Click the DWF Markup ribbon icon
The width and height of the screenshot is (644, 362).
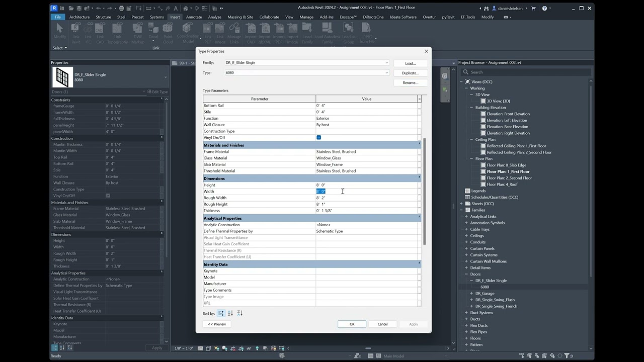[138, 33]
